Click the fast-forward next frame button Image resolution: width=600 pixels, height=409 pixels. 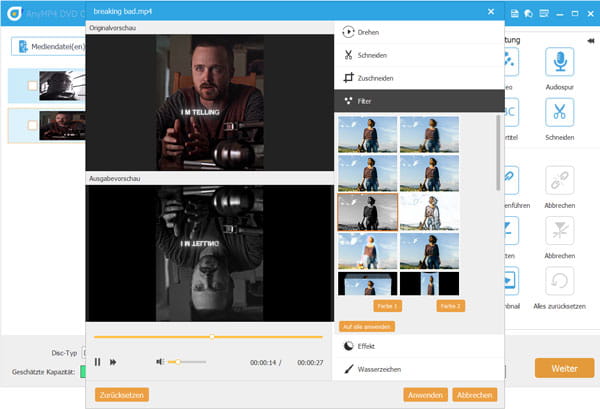point(113,362)
